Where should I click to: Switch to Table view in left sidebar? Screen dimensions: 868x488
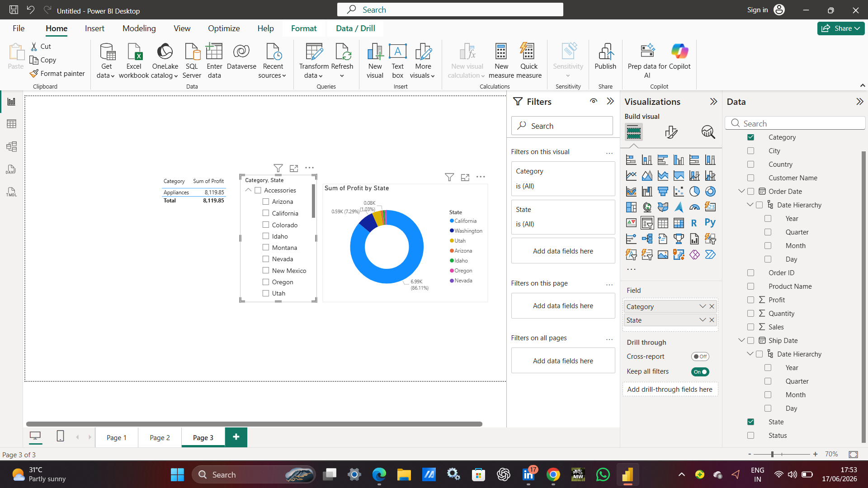pos(11,124)
